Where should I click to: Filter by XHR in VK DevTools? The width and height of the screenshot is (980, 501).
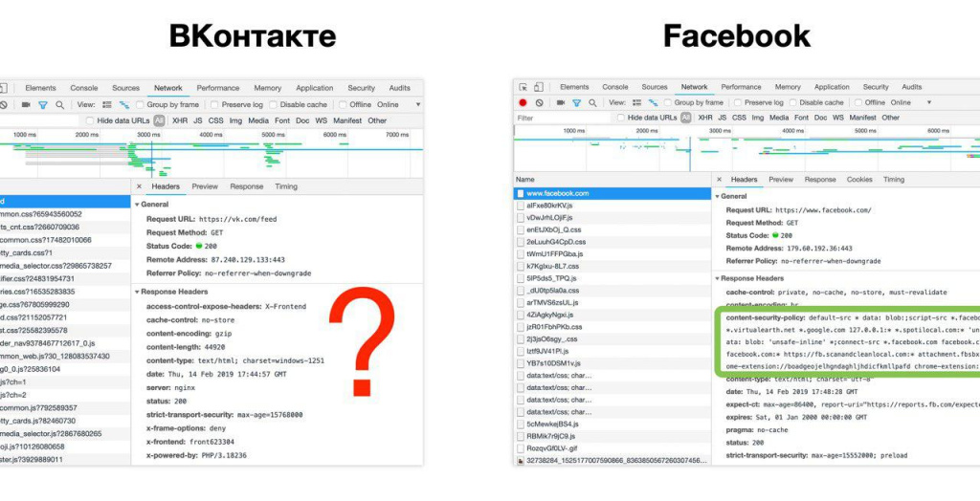pyautogui.click(x=180, y=120)
